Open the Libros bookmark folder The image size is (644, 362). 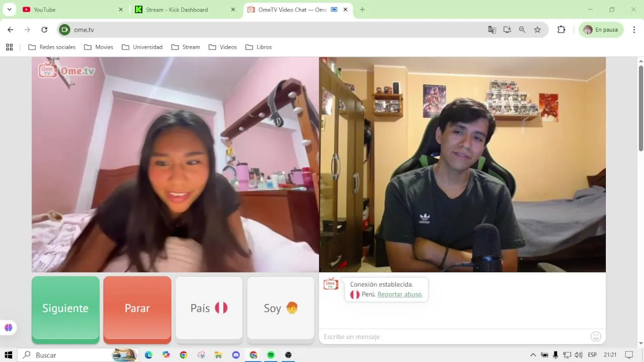click(259, 47)
